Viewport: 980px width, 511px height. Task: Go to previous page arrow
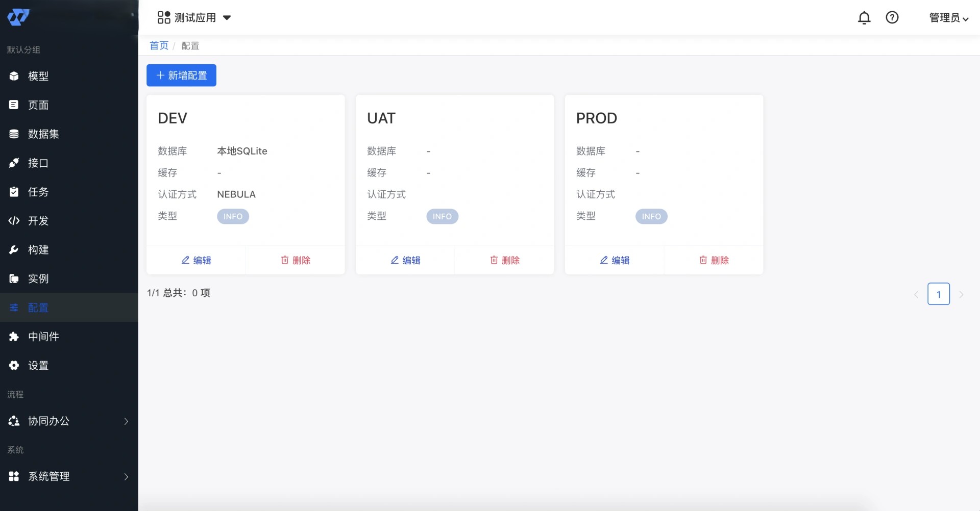pyautogui.click(x=916, y=294)
